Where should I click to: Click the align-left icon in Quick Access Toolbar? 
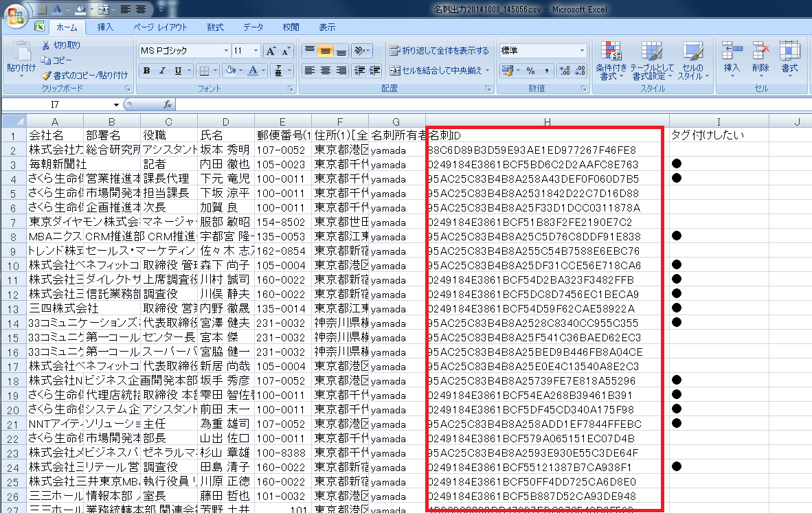click(125, 10)
